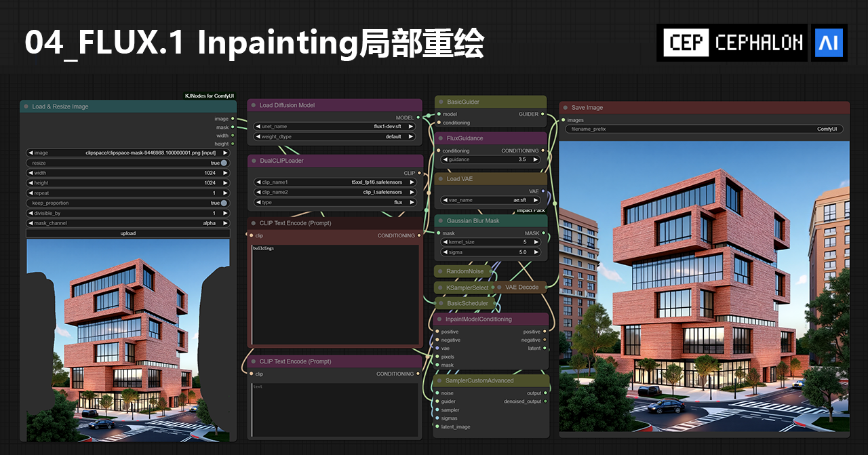Open the type dropdown set to flux
Screen dimensions: 868x455
coord(335,202)
